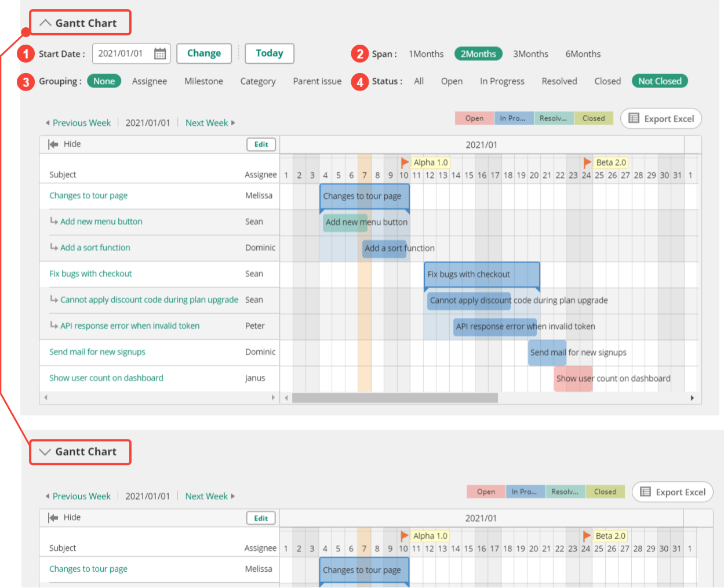The width and height of the screenshot is (724, 588).
Task: Open 'Cannot apply discount code' issue link
Action: point(149,300)
